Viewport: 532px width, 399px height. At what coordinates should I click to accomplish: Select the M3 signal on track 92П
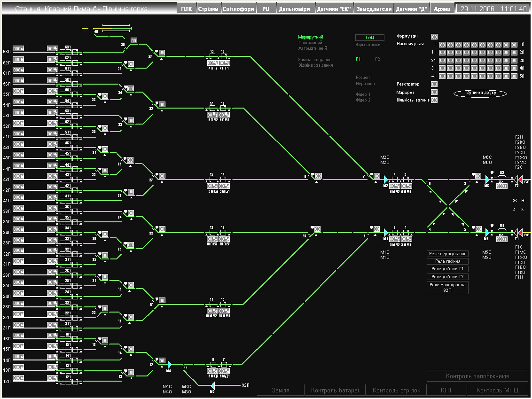coord(213,385)
